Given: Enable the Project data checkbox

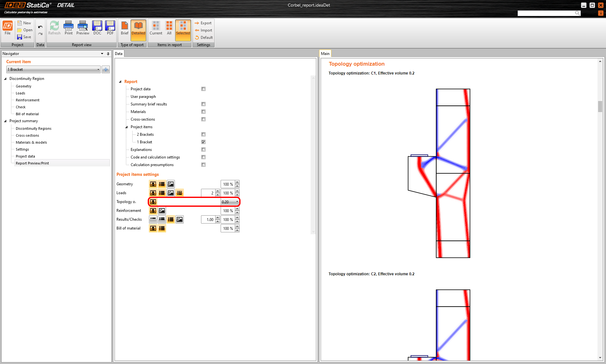Looking at the screenshot, I should coord(203,89).
